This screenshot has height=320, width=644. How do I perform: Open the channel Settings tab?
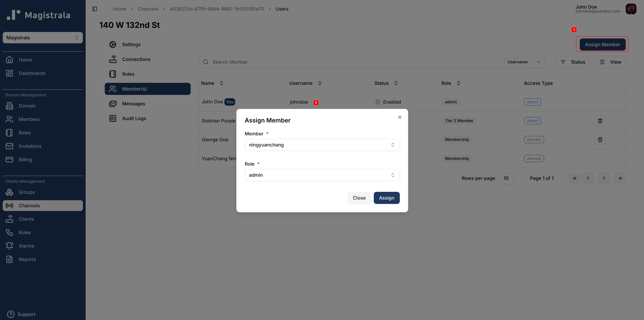click(148, 45)
